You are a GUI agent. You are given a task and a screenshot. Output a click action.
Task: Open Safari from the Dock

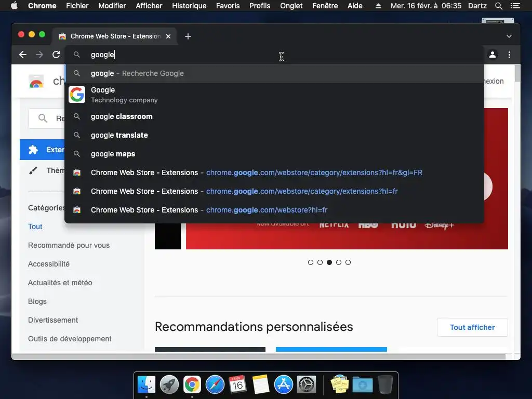coord(215,384)
